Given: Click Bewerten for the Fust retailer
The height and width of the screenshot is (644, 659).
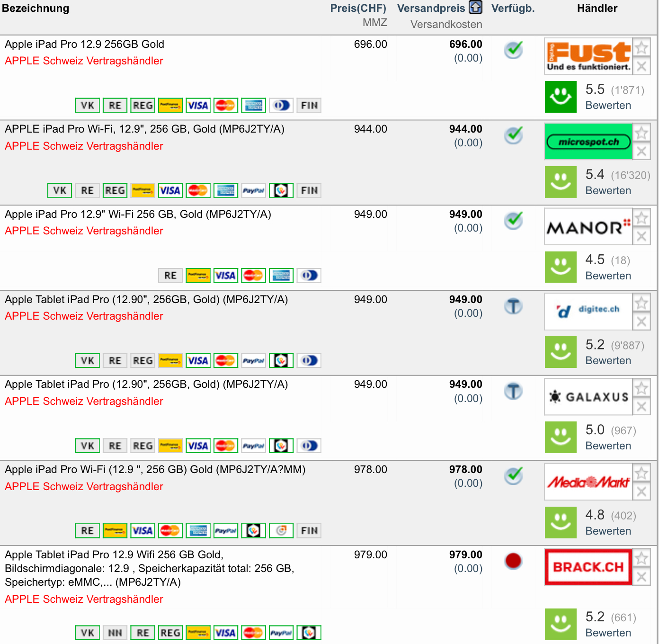Looking at the screenshot, I should pyautogui.click(x=608, y=105).
